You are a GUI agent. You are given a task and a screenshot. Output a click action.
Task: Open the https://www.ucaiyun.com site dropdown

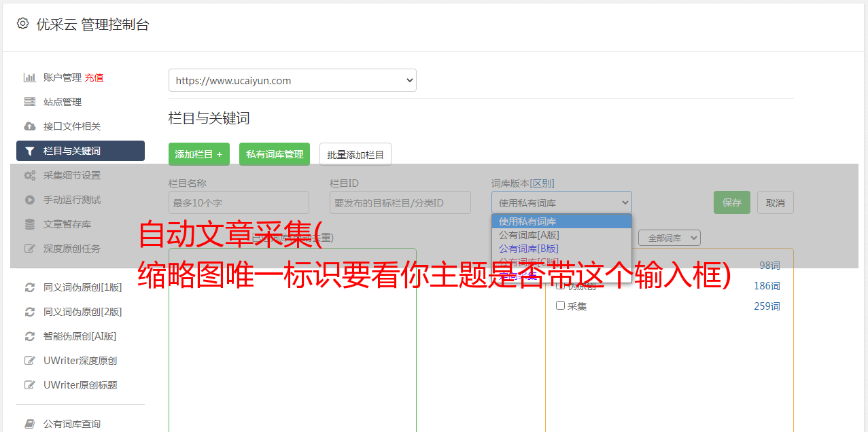pyautogui.click(x=292, y=80)
